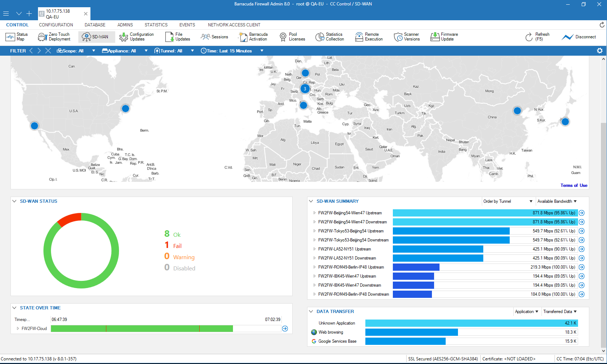This screenshot has height=364, width=607.
Task: Click the Refresh (F5) button
Action: point(538,37)
